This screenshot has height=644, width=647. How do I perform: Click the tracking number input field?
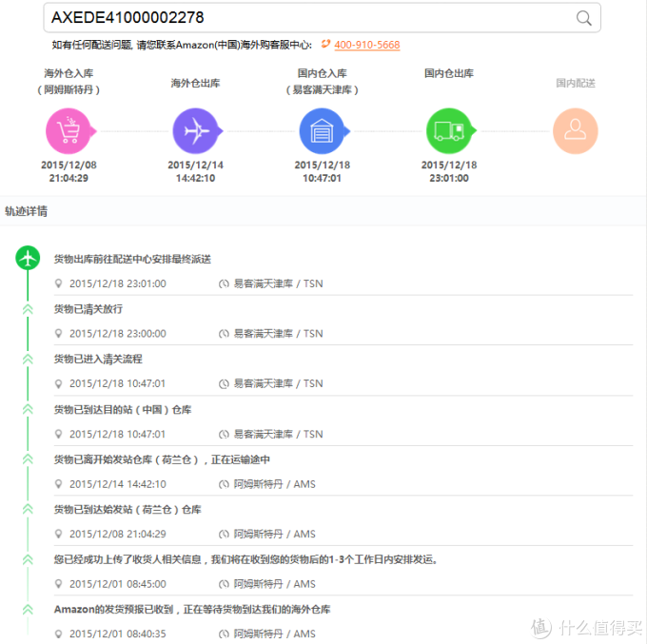click(322, 18)
